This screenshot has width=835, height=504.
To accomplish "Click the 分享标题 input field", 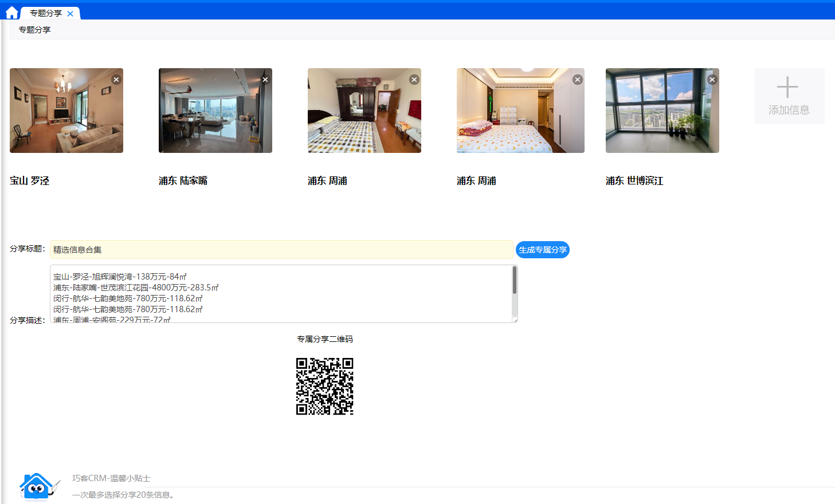I will click(x=281, y=250).
